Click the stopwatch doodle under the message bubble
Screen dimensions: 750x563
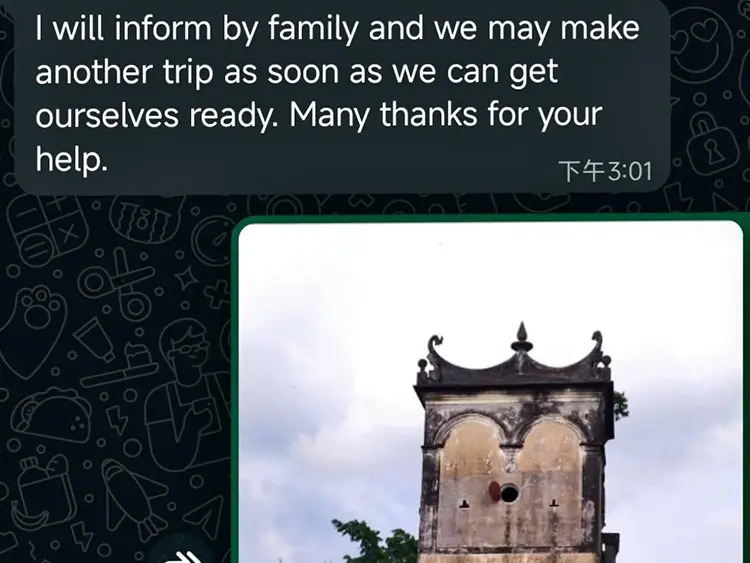213,239
